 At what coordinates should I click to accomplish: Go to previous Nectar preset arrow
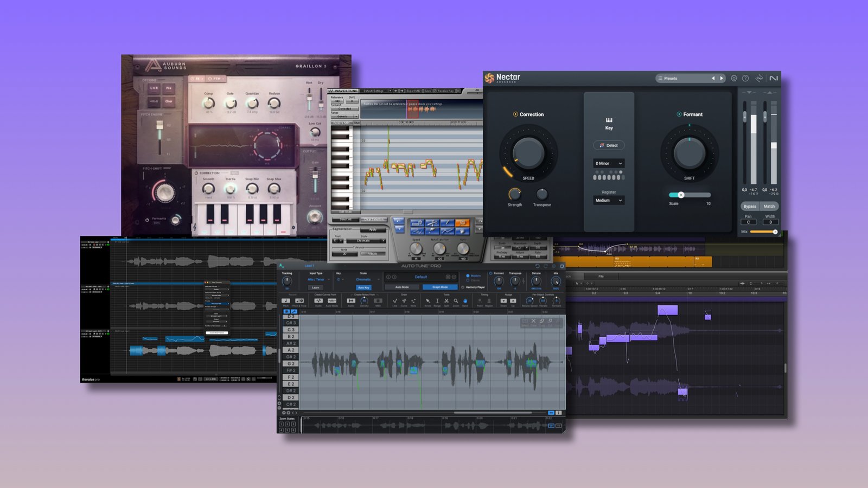713,78
